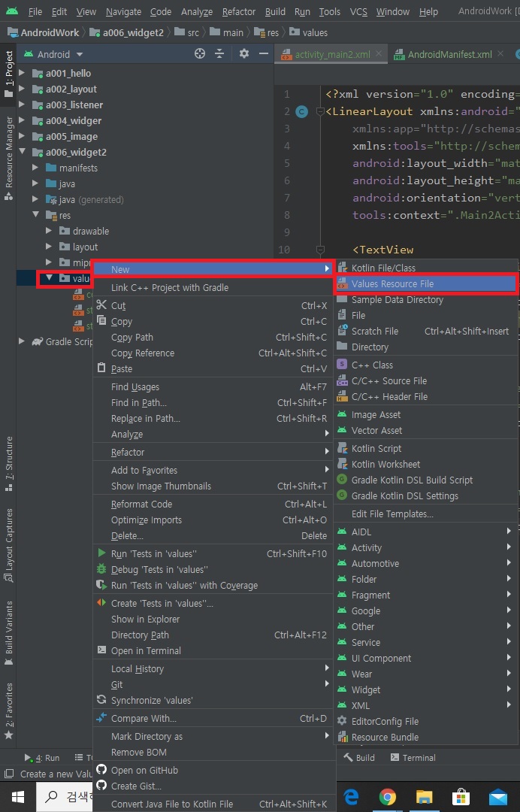Choose Values Resource File
This screenshot has width=520, height=812.
426,283
